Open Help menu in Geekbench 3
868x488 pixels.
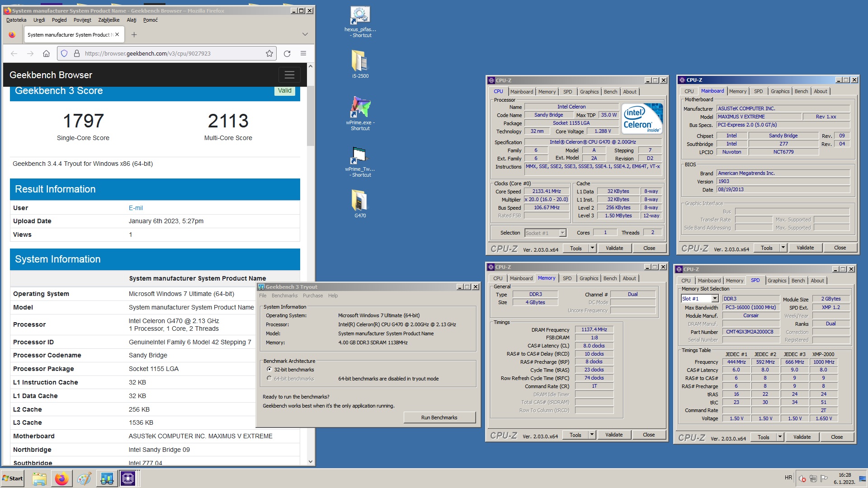333,296
